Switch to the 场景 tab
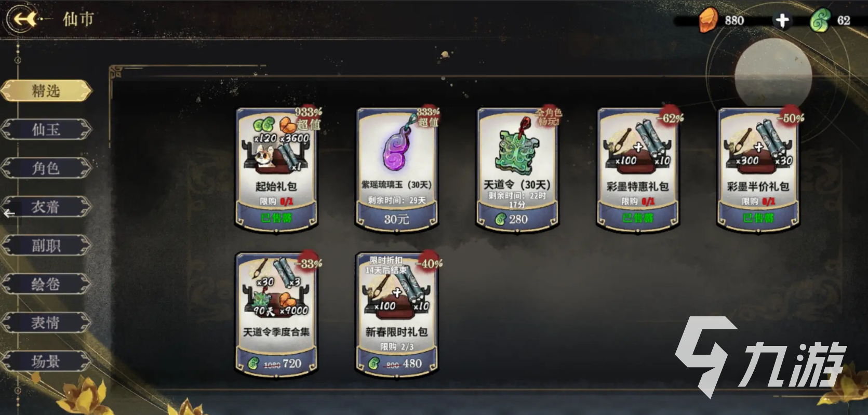 point(46,362)
